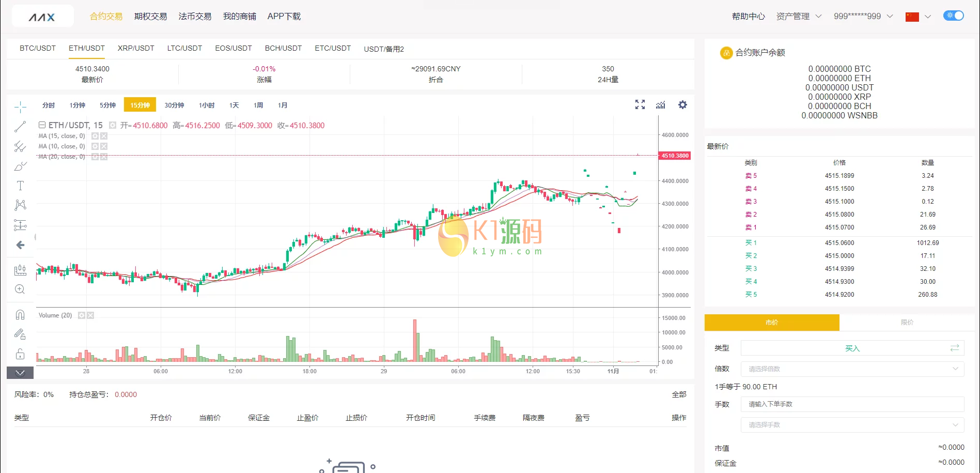Set chart interval to 1小时
The height and width of the screenshot is (473, 980).
coord(207,105)
